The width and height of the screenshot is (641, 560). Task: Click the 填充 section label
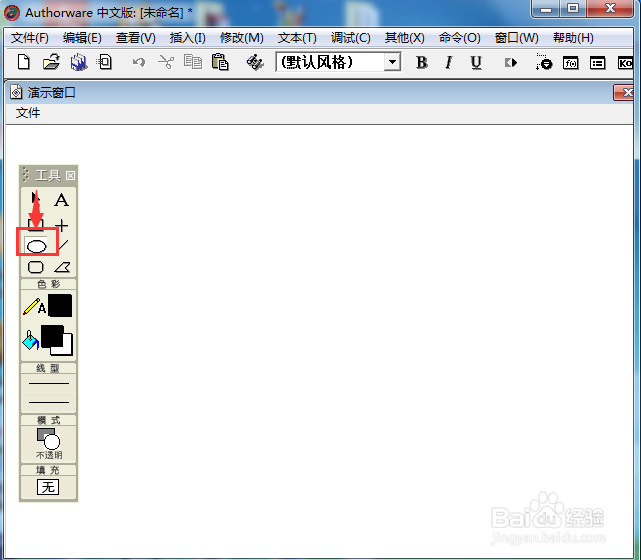48,470
